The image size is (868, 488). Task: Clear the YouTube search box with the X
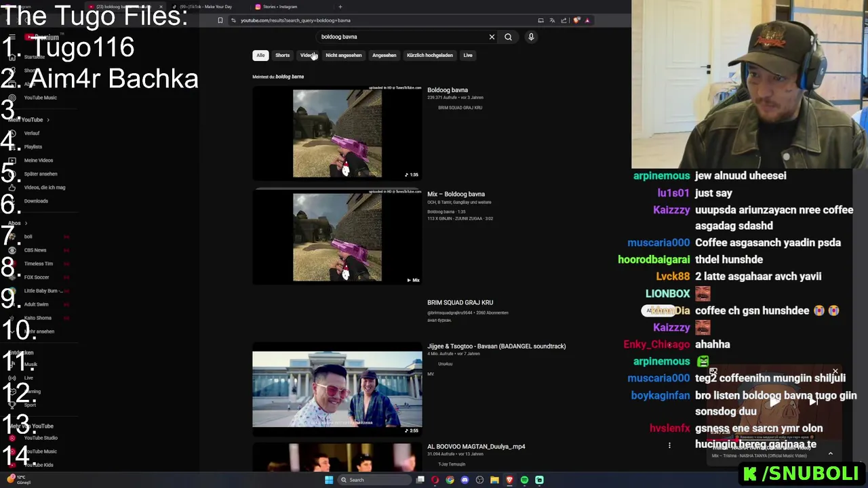coord(492,37)
